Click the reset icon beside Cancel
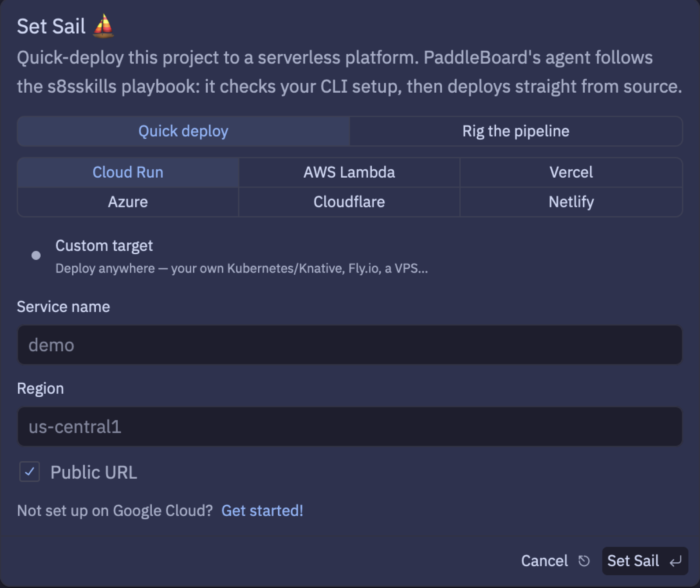 pyautogui.click(x=584, y=561)
